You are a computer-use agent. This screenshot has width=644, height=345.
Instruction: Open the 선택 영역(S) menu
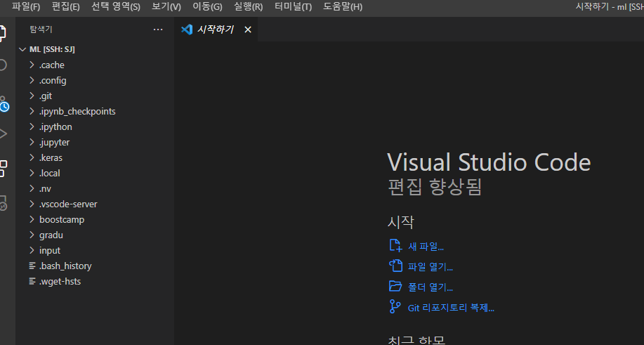(x=115, y=6)
